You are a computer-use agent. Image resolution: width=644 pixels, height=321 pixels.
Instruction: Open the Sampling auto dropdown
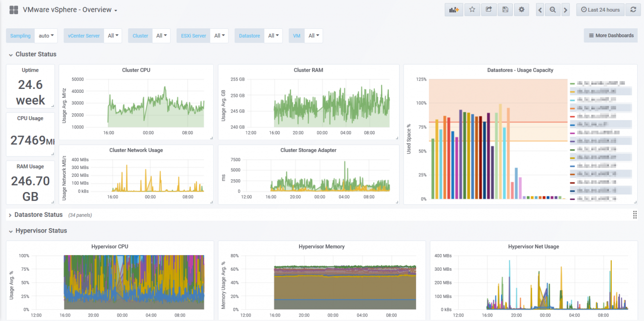coord(46,35)
